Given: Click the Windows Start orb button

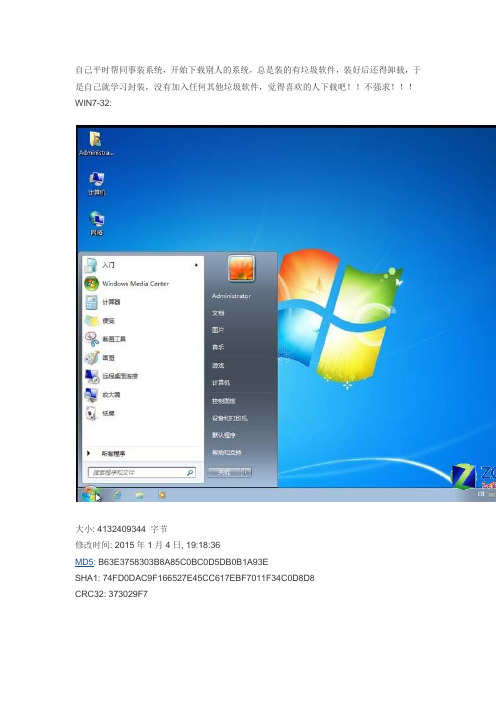Looking at the screenshot, I should (90, 494).
